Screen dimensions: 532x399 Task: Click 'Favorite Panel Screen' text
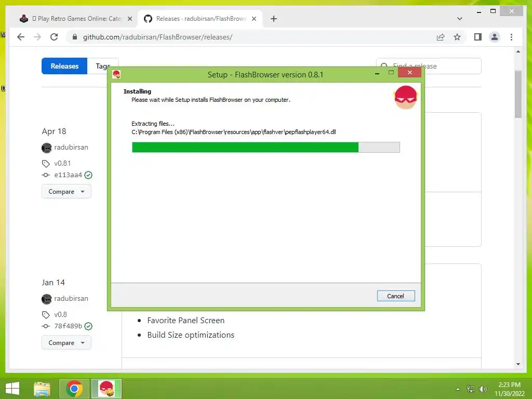point(186,320)
